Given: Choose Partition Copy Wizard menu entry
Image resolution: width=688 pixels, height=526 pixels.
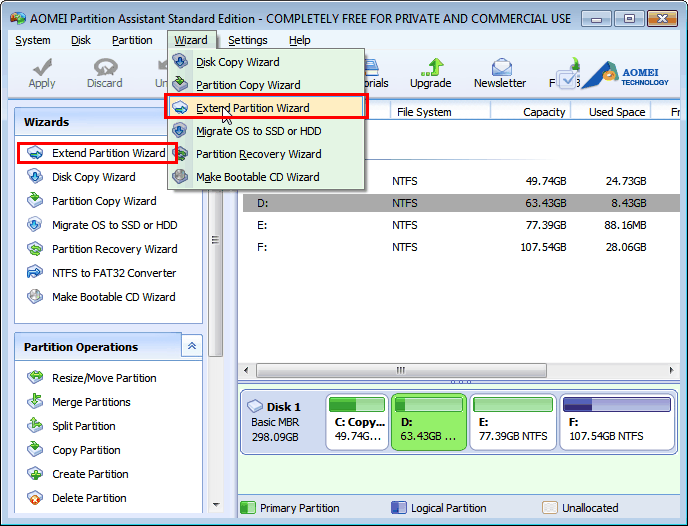Looking at the screenshot, I should tap(266, 85).
